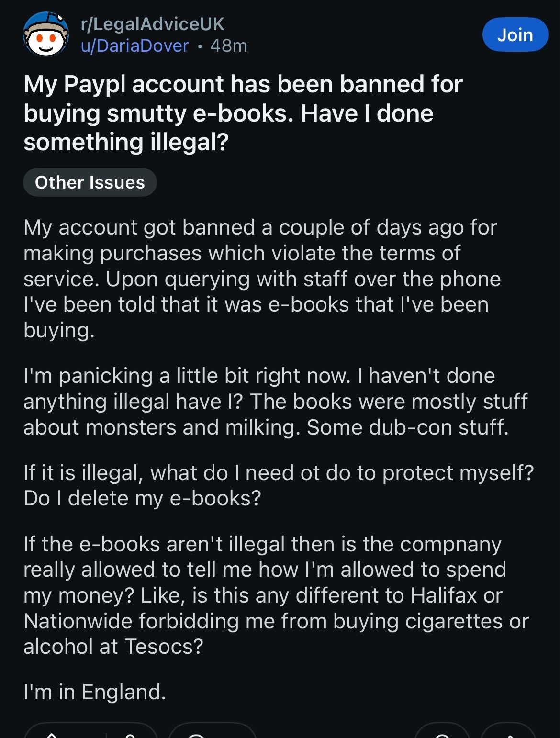560x738 pixels.
Task: Toggle joined status for the subreddit
Action: [x=515, y=34]
